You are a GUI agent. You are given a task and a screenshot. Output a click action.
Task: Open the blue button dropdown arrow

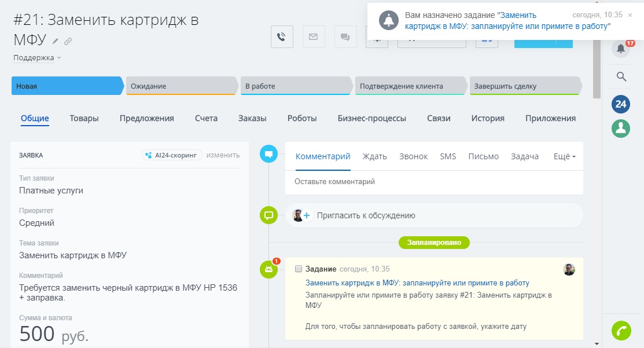click(x=564, y=43)
